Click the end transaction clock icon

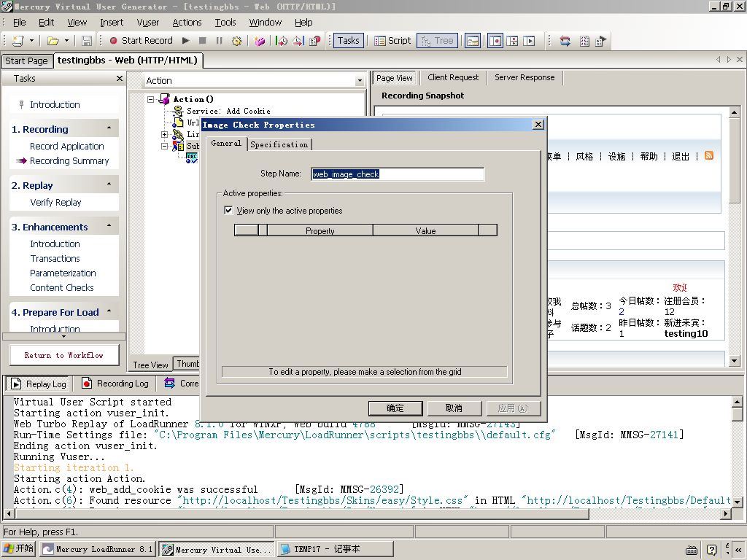tap(298, 41)
